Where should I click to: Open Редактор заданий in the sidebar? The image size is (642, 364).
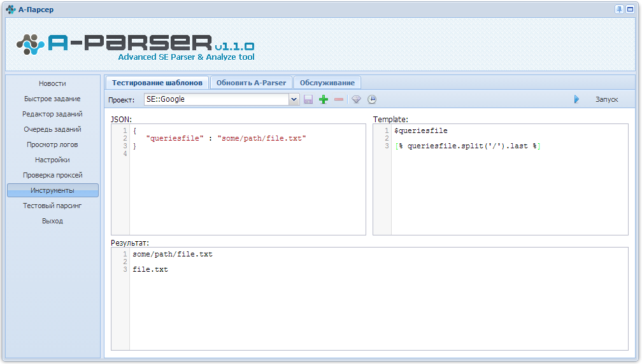(52, 114)
